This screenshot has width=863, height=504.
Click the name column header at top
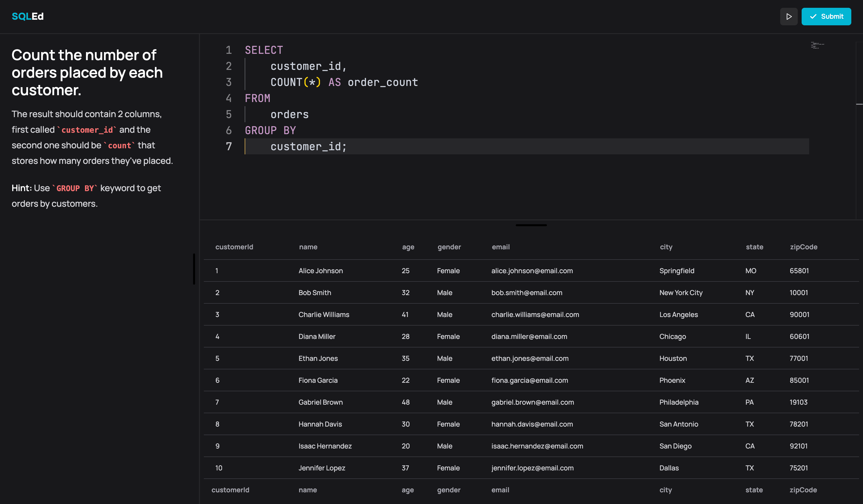(x=308, y=247)
